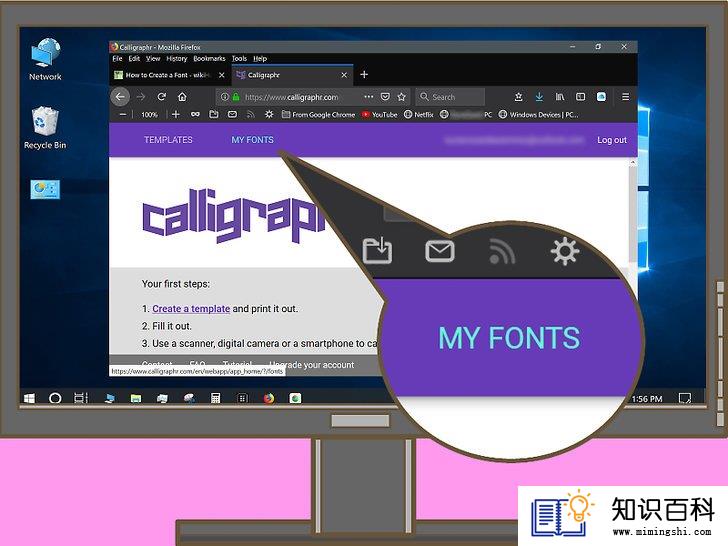Click the Create a template link
The image size is (728, 546).
(191, 309)
